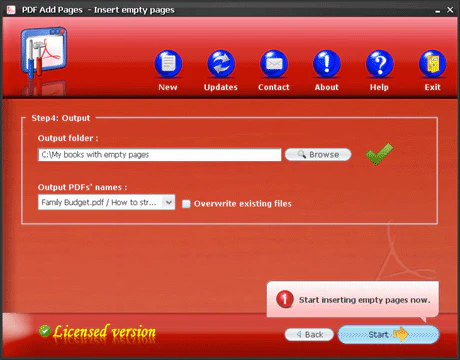The image size is (460, 360).
Task: Click the 'Step4: Output' group heading
Action: pyautogui.click(x=61, y=118)
